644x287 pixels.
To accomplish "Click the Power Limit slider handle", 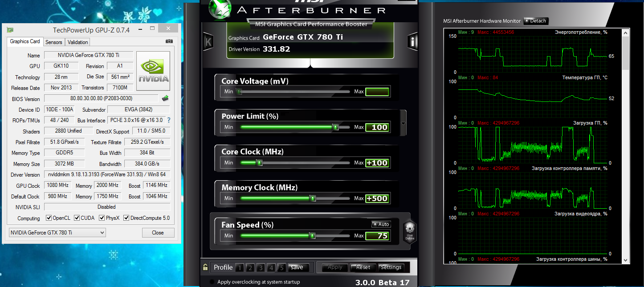I will (x=335, y=127).
